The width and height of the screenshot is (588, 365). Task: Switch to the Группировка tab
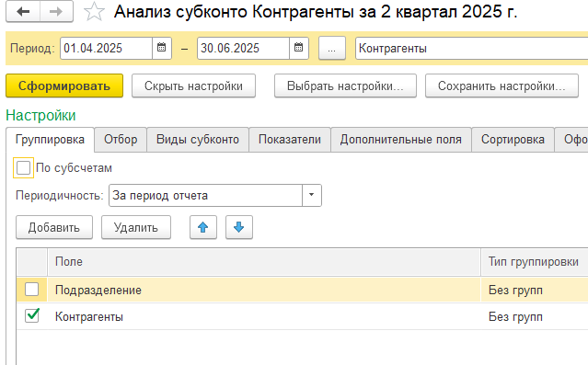50,140
